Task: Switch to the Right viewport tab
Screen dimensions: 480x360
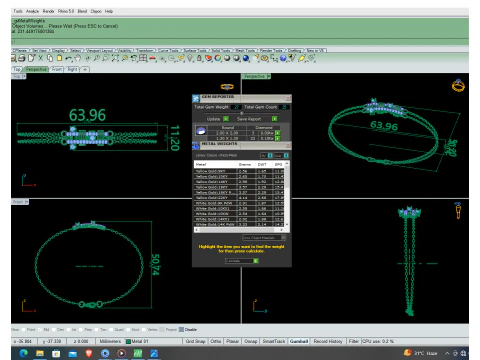Action: (72, 69)
